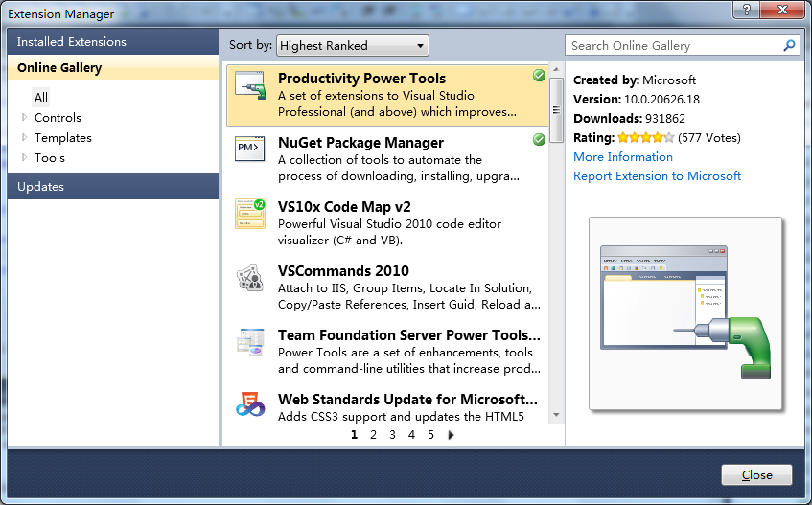Click the list scrollbar thumb
Viewport: 812px width, 505px height.
pos(556,109)
